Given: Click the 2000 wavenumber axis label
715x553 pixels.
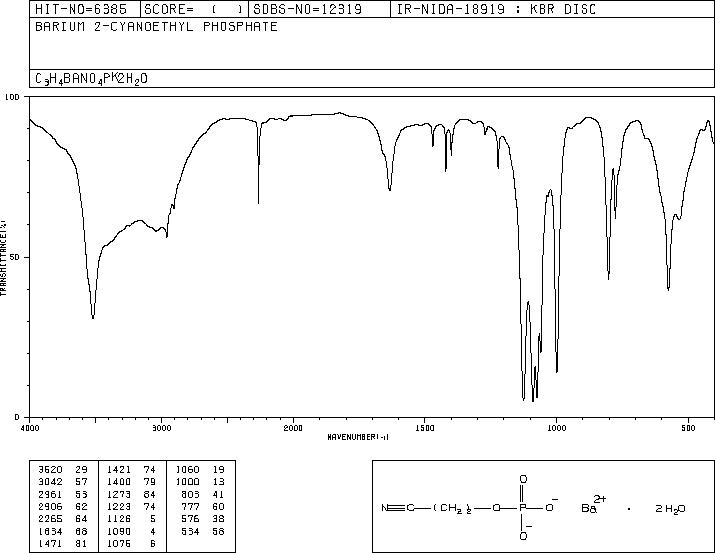Looking at the screenshot, I should (293, 428).
